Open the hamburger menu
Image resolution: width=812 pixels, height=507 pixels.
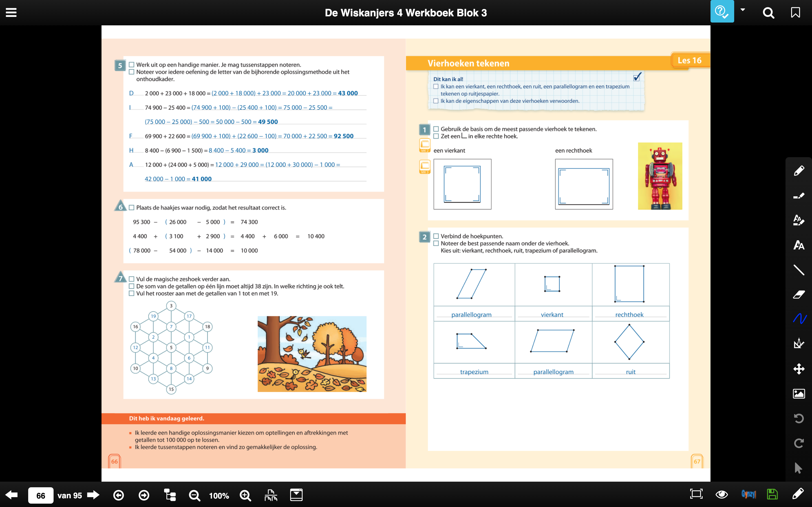[x=11, y=13]
